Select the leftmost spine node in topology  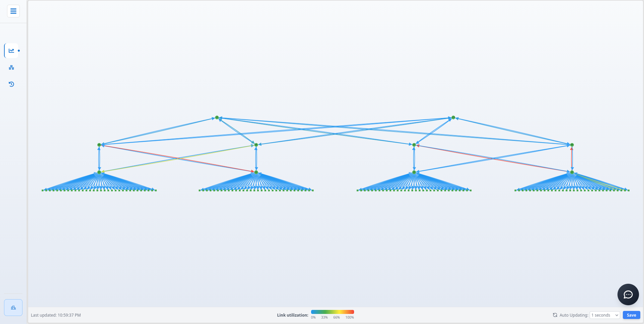click(99, 145)
